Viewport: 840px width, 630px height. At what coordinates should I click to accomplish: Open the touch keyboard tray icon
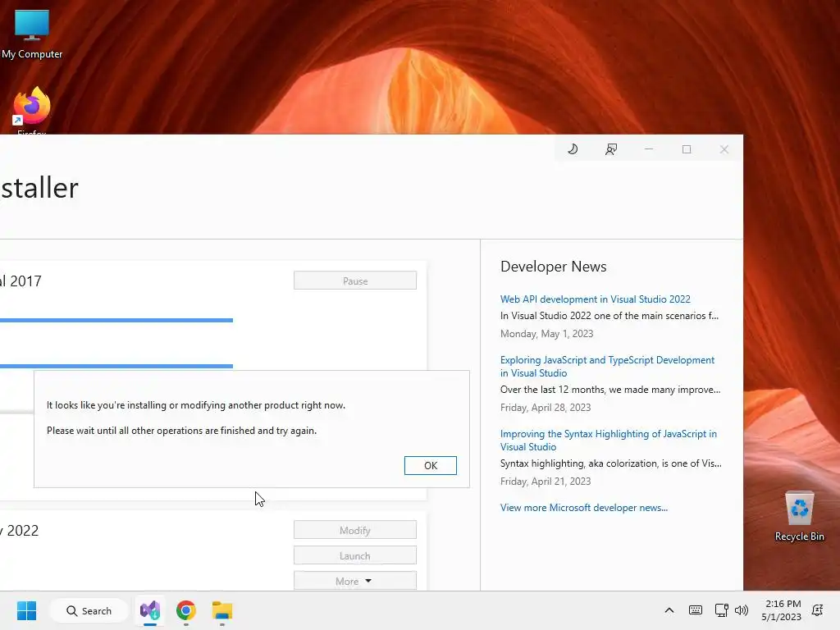pos(696,610)
